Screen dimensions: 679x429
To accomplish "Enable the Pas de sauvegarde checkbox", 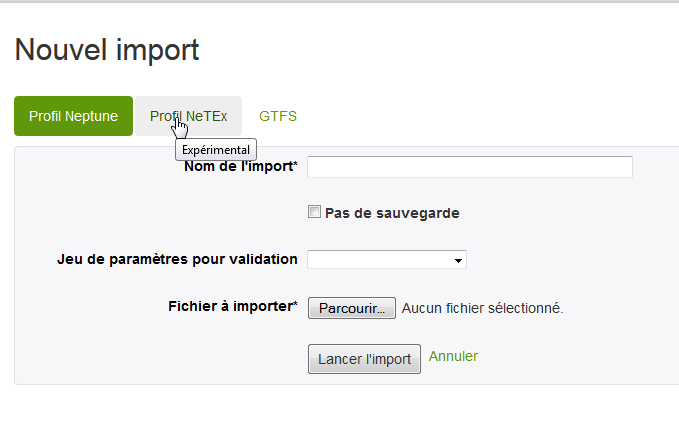I will (x=314, y=212).
